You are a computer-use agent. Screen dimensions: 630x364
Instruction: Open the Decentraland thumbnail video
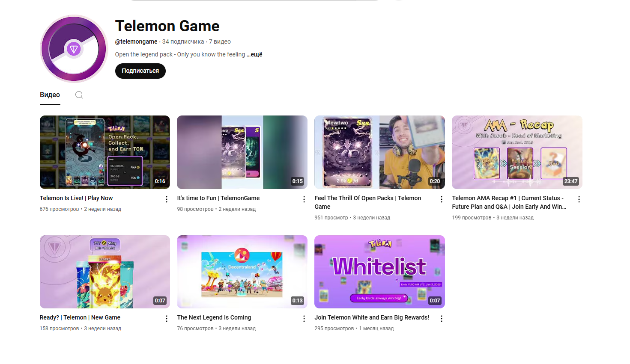tap(242, 272)
